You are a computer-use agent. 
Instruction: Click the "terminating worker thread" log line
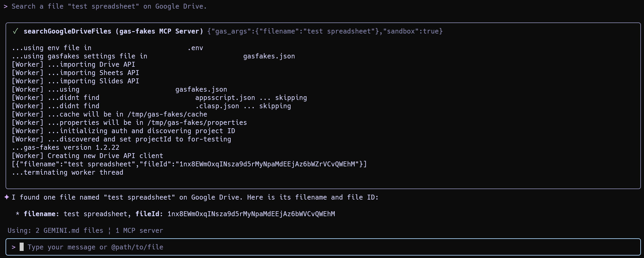(68, 173)
